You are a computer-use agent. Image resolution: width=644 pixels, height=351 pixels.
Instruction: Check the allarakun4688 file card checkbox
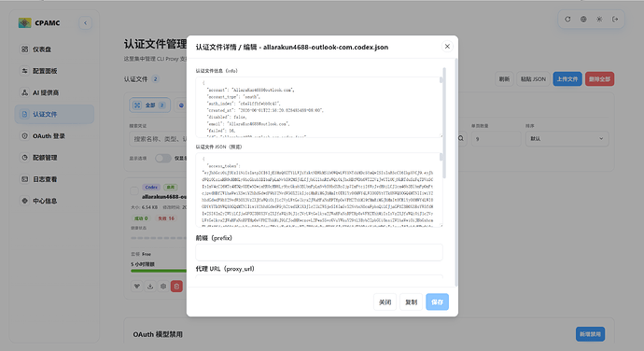point(133,190)
